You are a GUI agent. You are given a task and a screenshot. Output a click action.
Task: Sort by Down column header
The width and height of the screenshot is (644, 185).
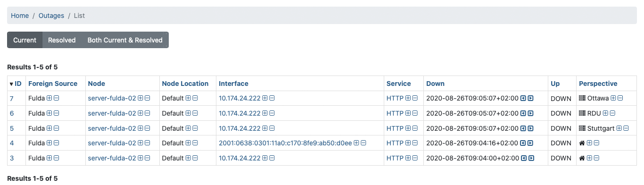coord(435,84)
